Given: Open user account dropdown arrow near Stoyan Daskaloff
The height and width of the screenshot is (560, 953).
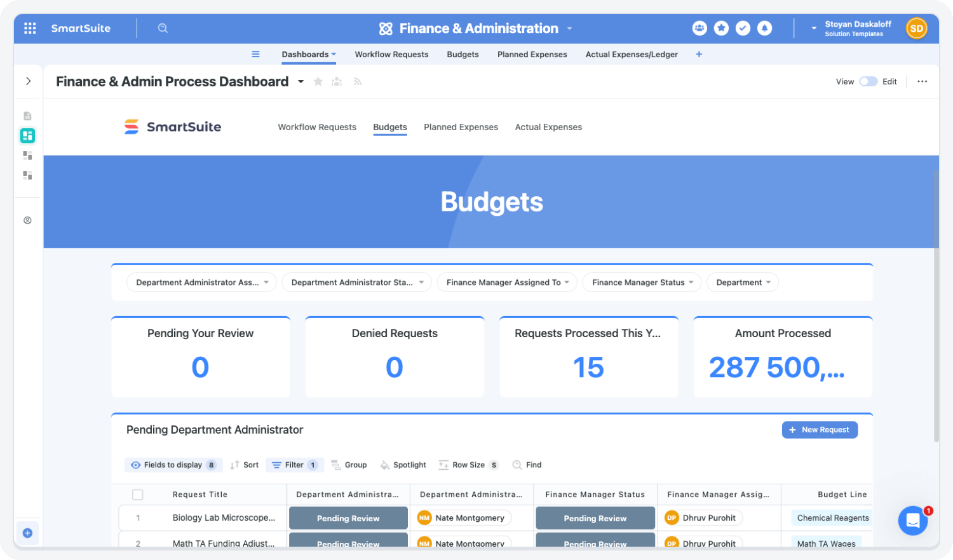Looking at the screenshot, I should [814, 28].
